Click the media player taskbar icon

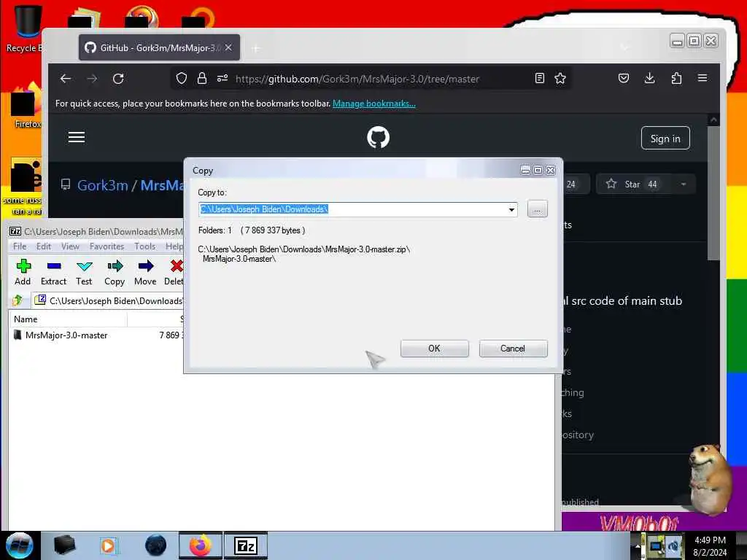[108, 545]
